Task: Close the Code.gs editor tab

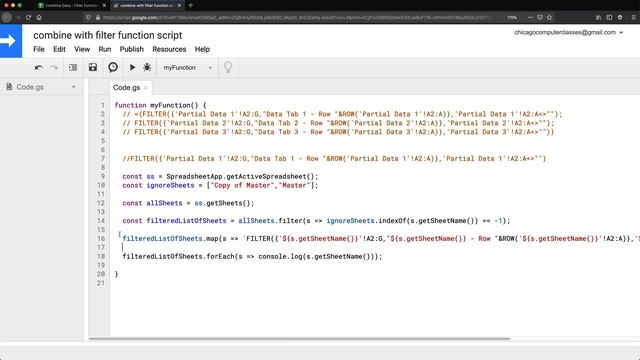Action: point(145,88)
